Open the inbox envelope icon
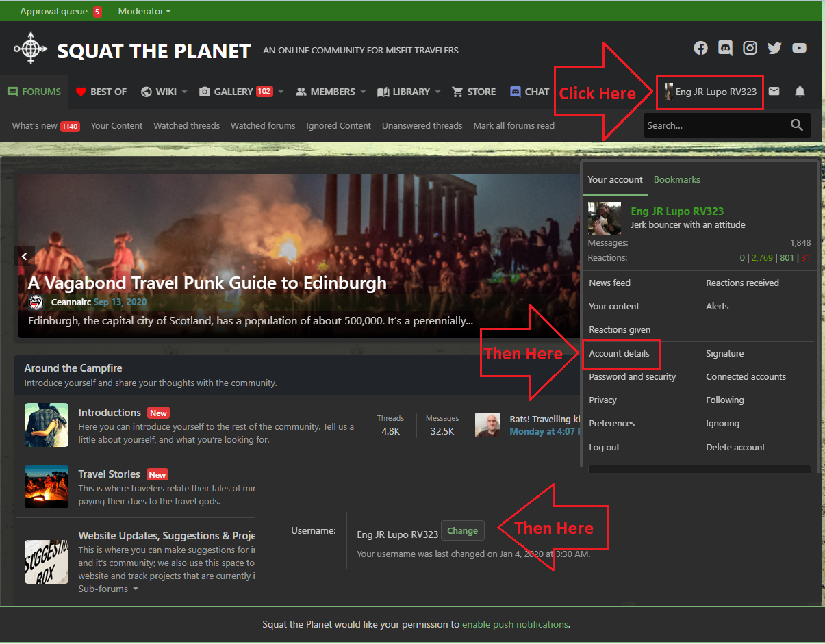Image resolution: width=825 pixels, height=644 pixels. point(774,91)
